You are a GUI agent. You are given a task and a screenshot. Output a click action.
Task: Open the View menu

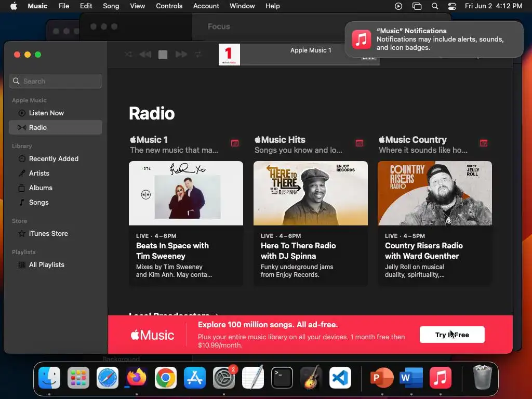137,6
